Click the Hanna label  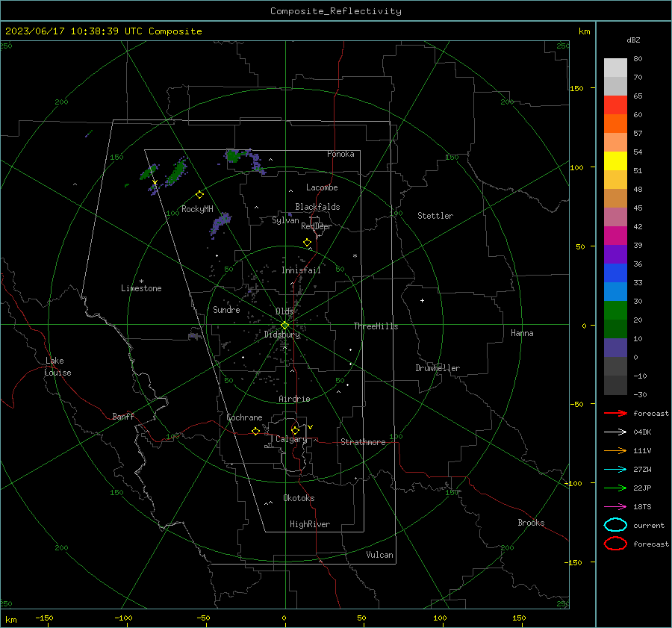522,333
